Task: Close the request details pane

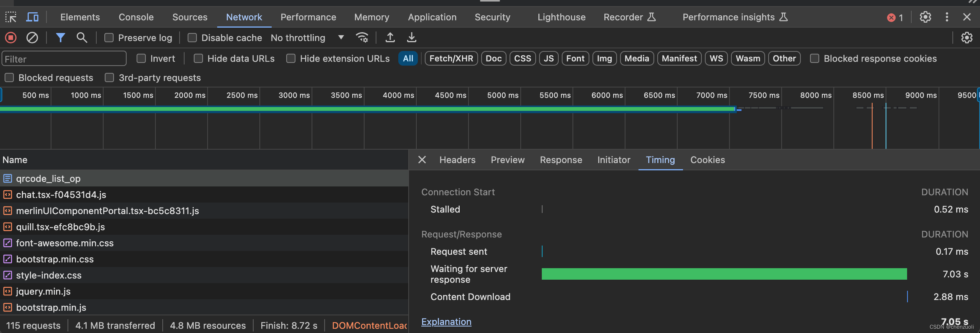Action: click(422, 160)
